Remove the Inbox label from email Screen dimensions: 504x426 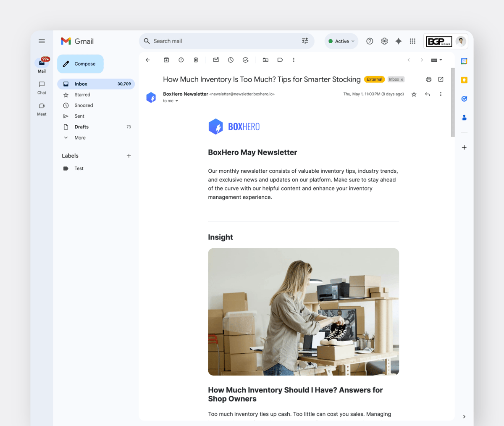click(402, 79)
